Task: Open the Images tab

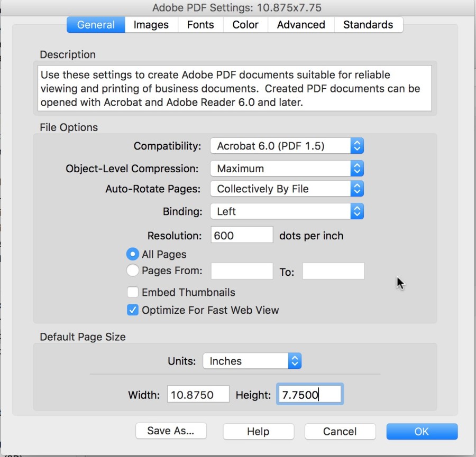Action: click(151, 24)
